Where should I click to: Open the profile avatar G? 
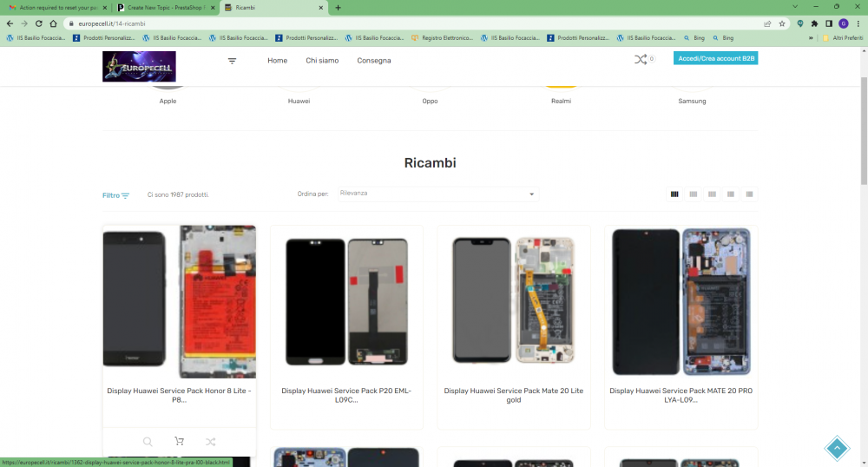844,23
